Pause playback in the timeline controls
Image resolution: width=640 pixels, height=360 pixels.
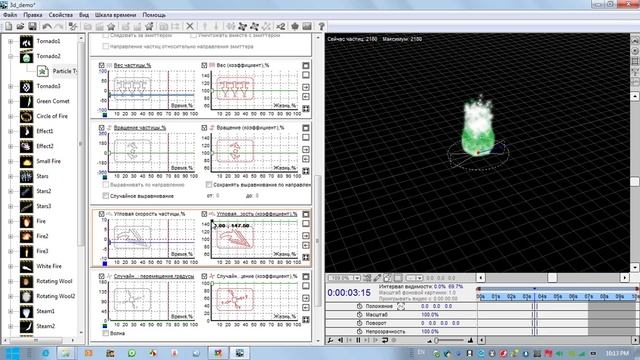(x=358, y=340)
